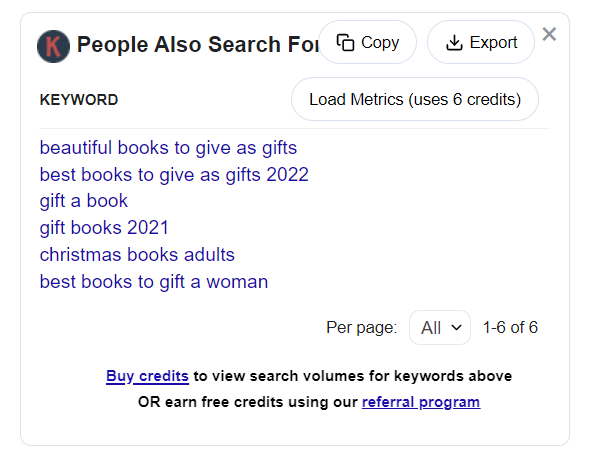The width and height of the screenshot is (597, 456).
Task: Click the download arrow icon beside Export
Action: [454, 42]
